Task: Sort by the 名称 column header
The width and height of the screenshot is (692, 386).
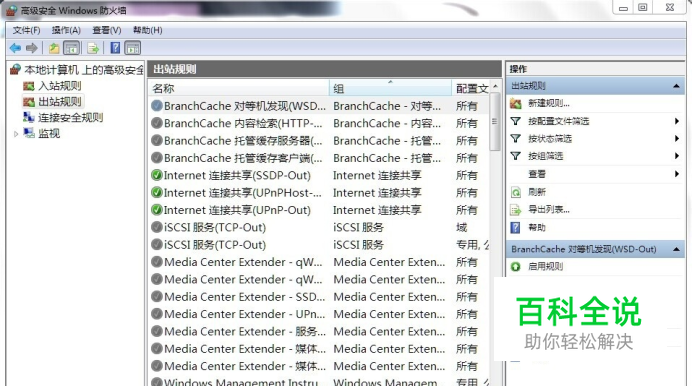Action: point(239,88)
